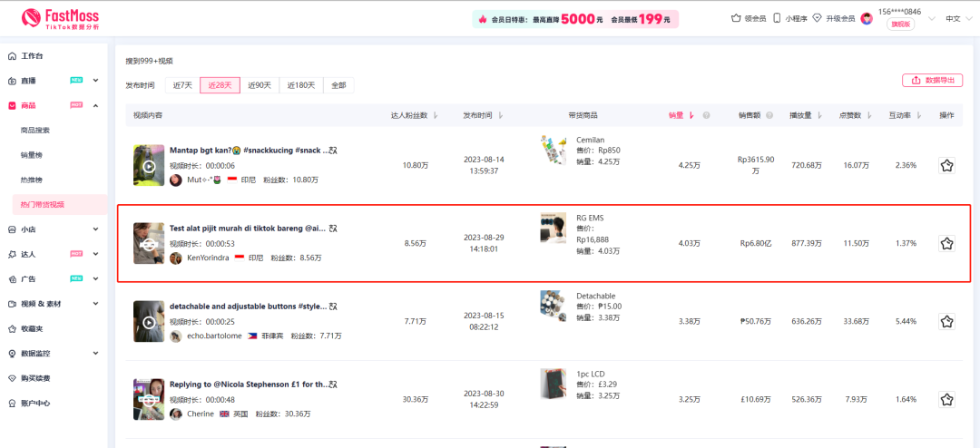
Task: Open the 中文 language dropdown
Action: point(956,18)
